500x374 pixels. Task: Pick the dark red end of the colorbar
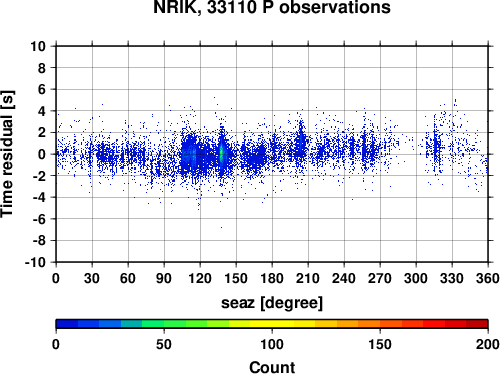tap(477, 324)
